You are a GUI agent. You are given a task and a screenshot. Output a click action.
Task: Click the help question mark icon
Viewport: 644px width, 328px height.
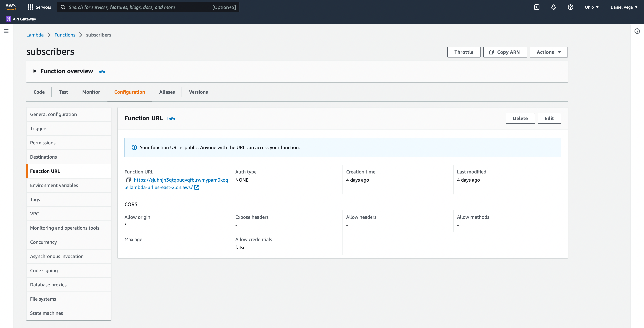coord(570,7)
